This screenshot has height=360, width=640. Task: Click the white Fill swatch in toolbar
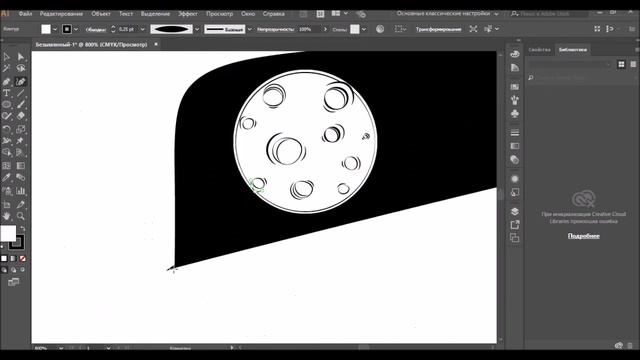[8, 233]
